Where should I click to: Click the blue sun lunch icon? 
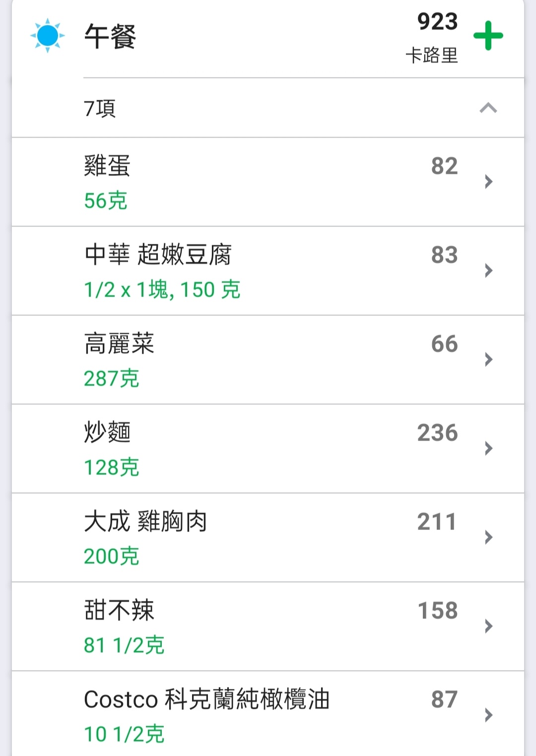[48, 36]
